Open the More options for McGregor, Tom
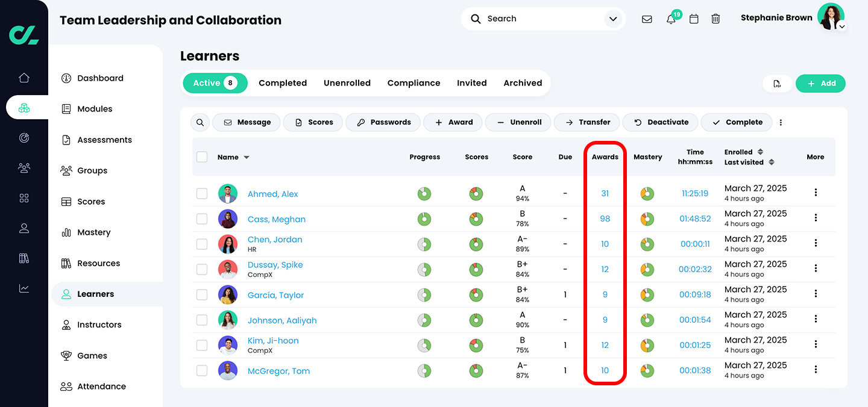This screenshot has width=868, height=407. [x=816, y=371]
